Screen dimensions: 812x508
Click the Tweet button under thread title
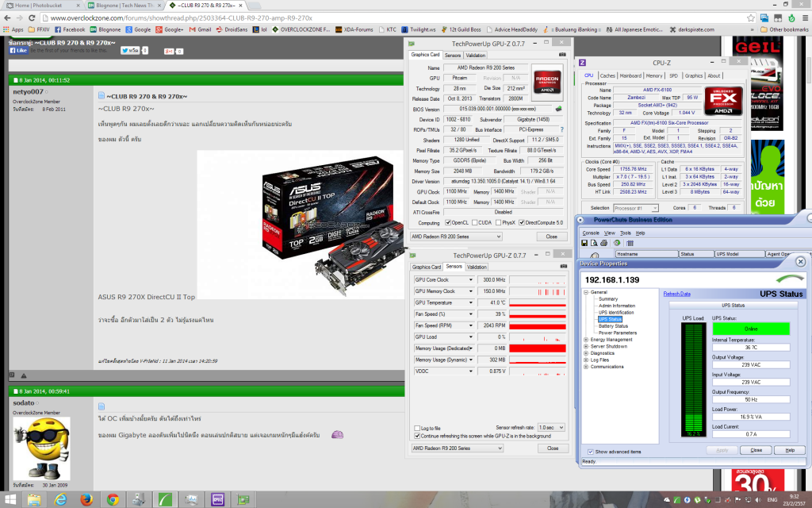coord(130,51)
